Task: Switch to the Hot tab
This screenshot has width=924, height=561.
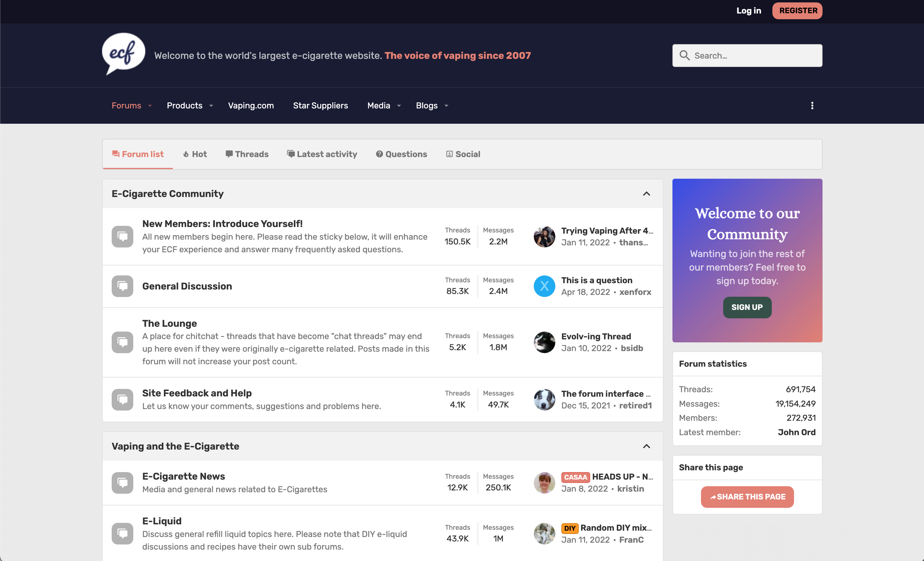Action: coord(195,154)
